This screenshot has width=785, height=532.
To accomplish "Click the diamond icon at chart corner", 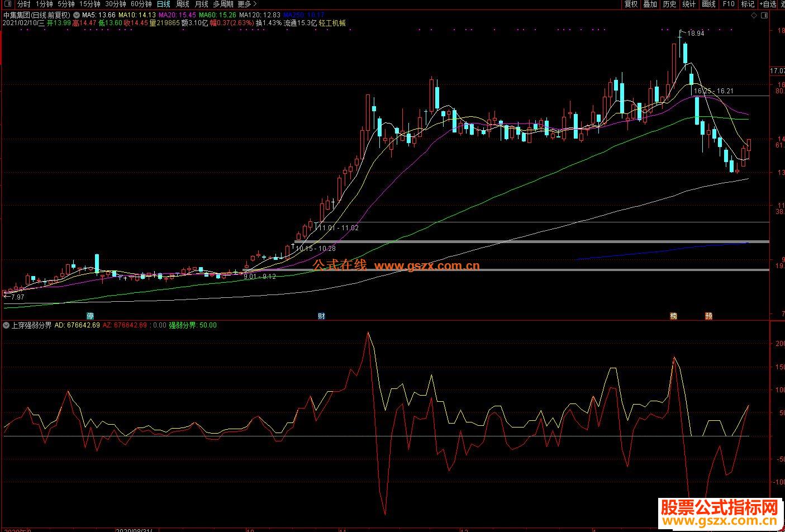I will click(x=754, y=15).
